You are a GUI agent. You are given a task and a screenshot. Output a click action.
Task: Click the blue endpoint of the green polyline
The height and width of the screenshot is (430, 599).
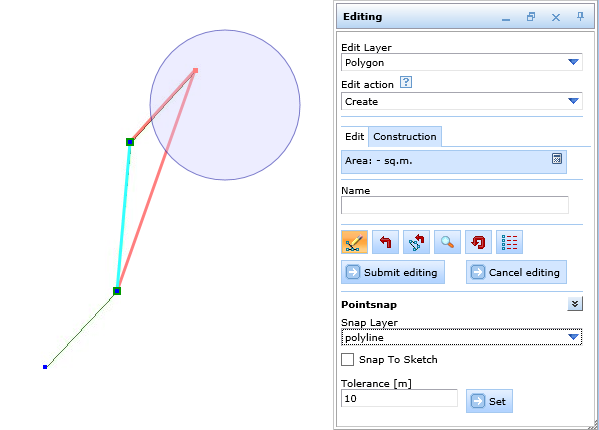(x=45, y=367)
